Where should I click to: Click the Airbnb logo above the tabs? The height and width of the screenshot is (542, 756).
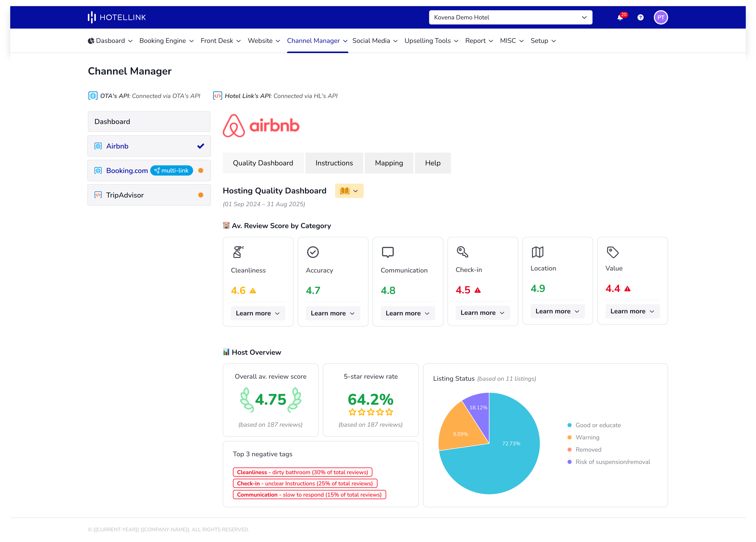click(x=261, y=126)
